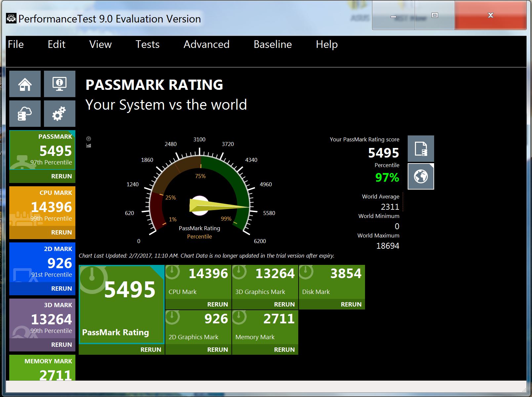Click the PASSMARK RATING heading
The image size is (532, 397).
click(154, 85)
